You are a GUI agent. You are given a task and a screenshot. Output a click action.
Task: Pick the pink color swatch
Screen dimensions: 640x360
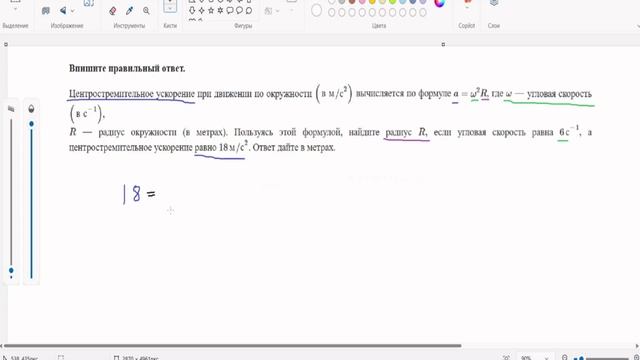pos(362,2)
